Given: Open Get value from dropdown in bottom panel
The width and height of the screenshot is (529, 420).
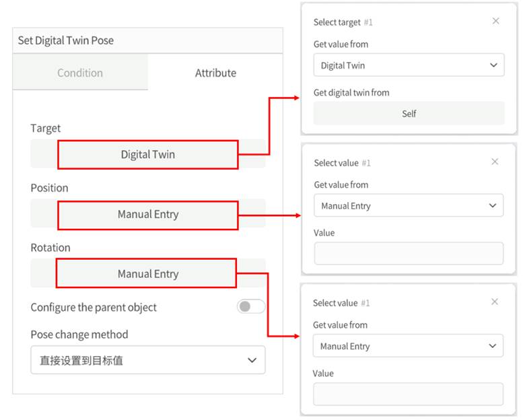Looking at the screenshot, I should click(408, 346).
